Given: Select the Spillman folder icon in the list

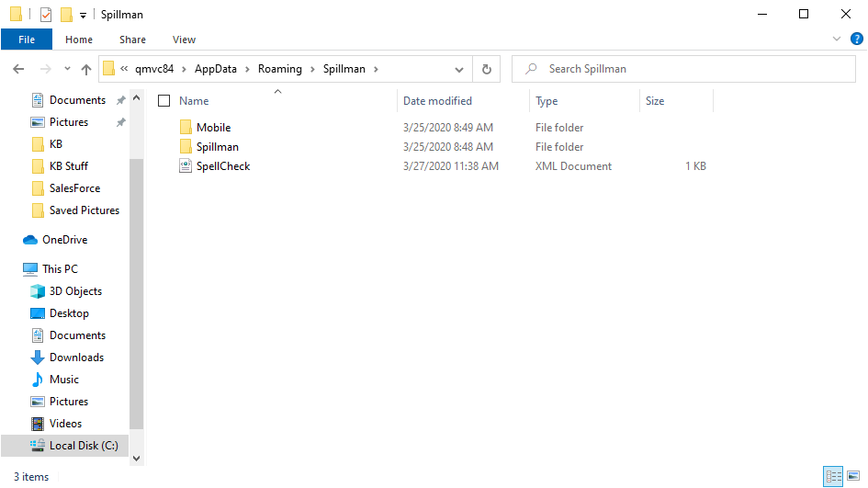Looking at the screenshot, I should point(186,147).
